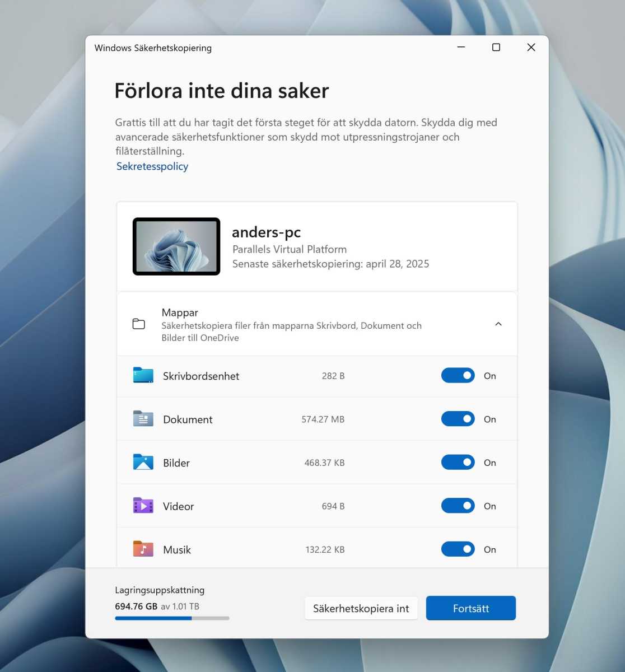Image resolution: width=625 pixels, height=672 pixels.
Task: Disable Skrivbordsenhet backup
Action: (x=458, y=375)
